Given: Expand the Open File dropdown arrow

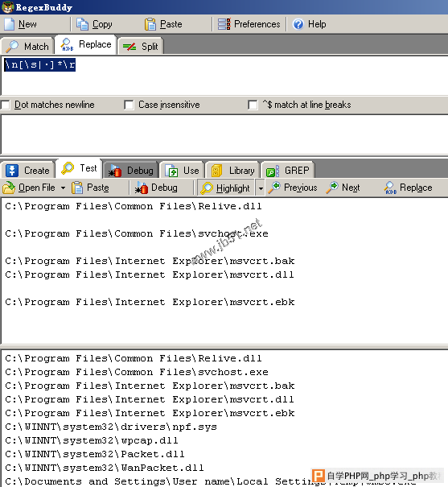Looking at the screenshot, I should (x=63, y=188).
